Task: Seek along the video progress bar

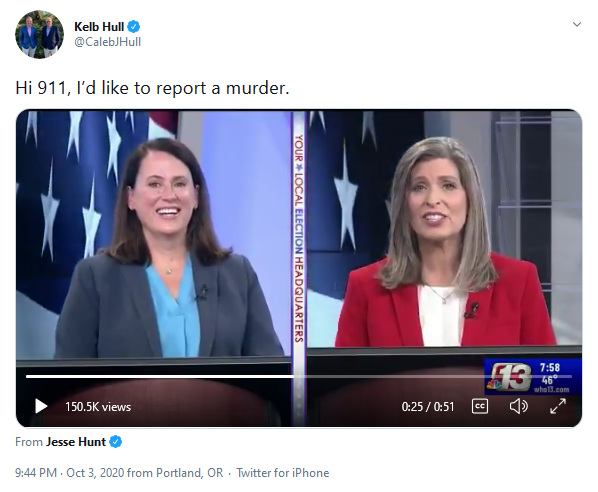Action: pos(299,376)
